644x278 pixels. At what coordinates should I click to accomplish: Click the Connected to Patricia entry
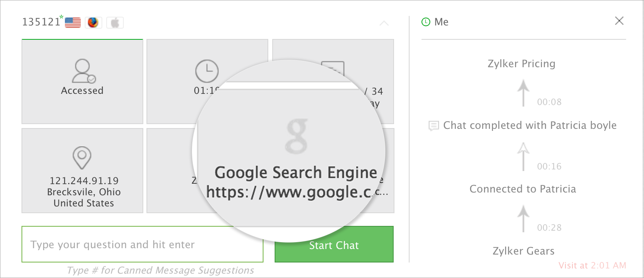tap(523, 189)
